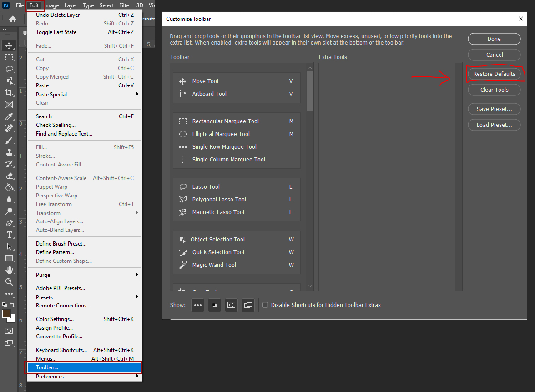Choose the Path Selection tool

9,246
